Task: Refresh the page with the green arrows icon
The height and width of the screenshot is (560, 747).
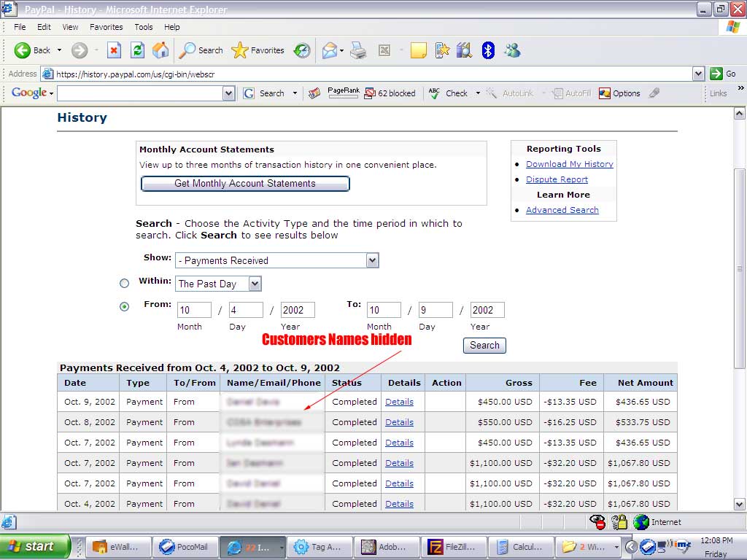Action: tap(138, 50)
